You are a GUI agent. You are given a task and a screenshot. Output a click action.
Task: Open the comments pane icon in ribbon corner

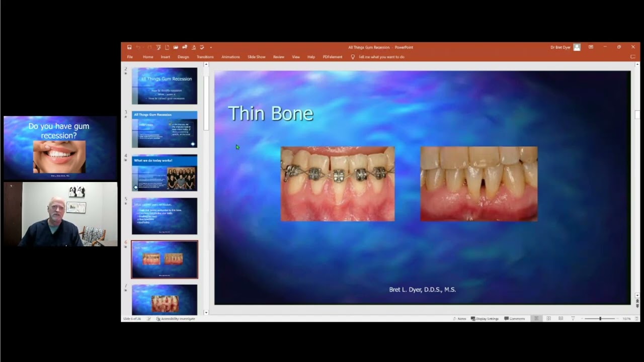click(633, 57)
